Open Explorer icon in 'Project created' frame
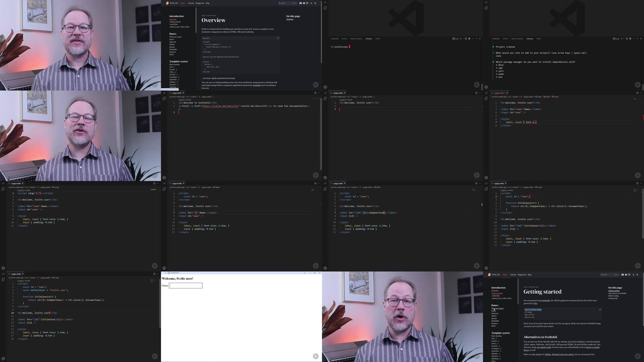The height and width of the screenshot is (362, 644). pyautogui.click(x=486, y=8)
